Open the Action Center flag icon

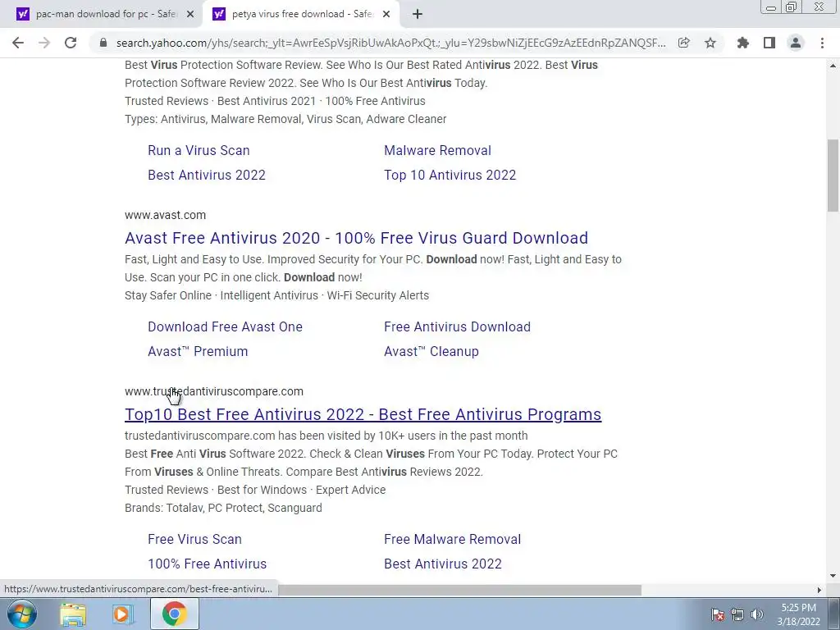pyautogui.click(x=718, y=614)
